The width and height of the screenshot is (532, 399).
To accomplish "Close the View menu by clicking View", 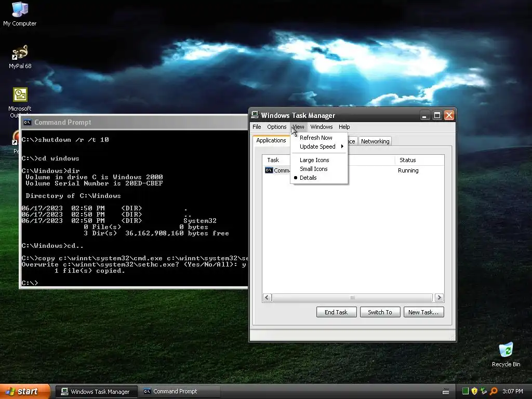I will (x=298, y=127).
